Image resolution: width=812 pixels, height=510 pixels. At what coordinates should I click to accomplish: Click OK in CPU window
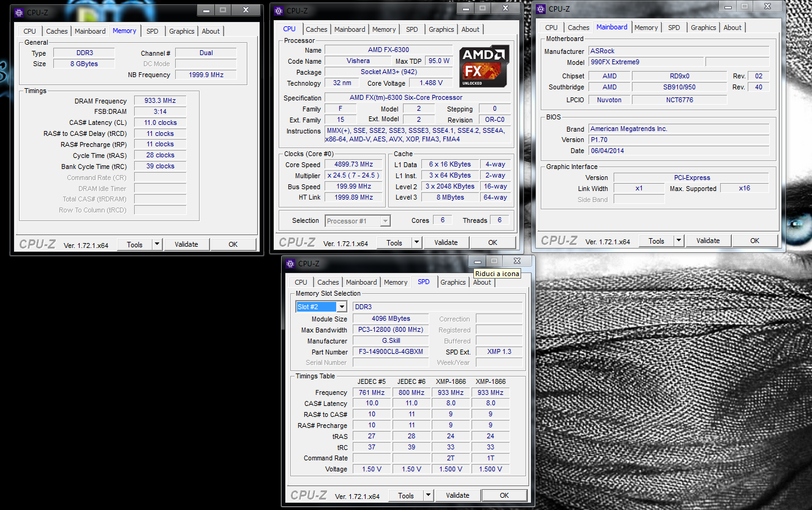coord(492,242)
